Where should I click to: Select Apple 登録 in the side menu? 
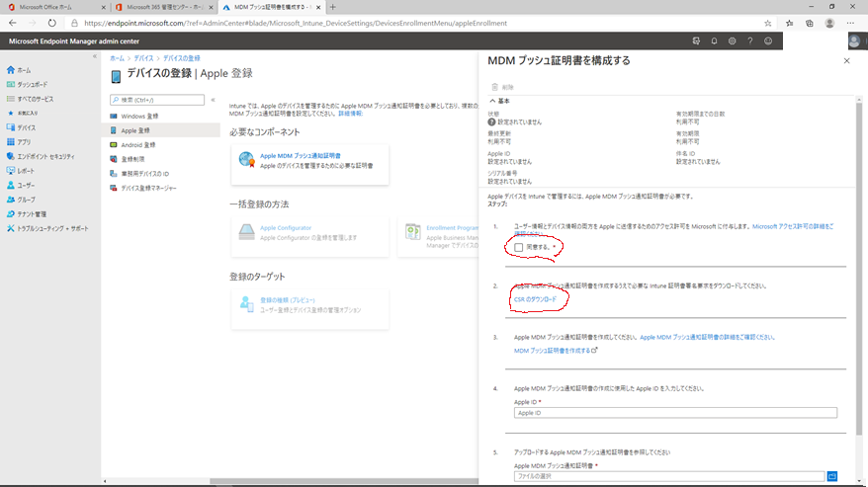point(160,130)
